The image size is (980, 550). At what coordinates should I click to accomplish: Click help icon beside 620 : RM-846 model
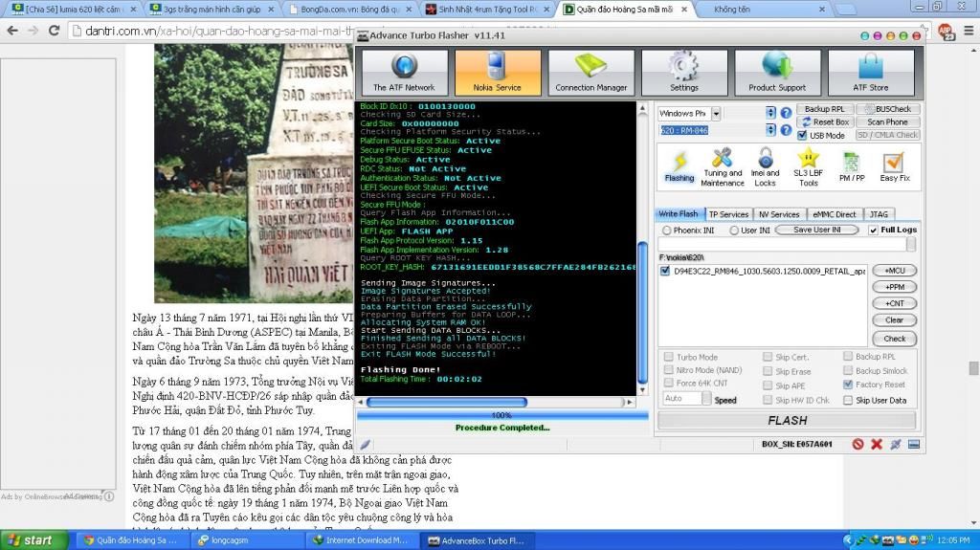(787, 130)
